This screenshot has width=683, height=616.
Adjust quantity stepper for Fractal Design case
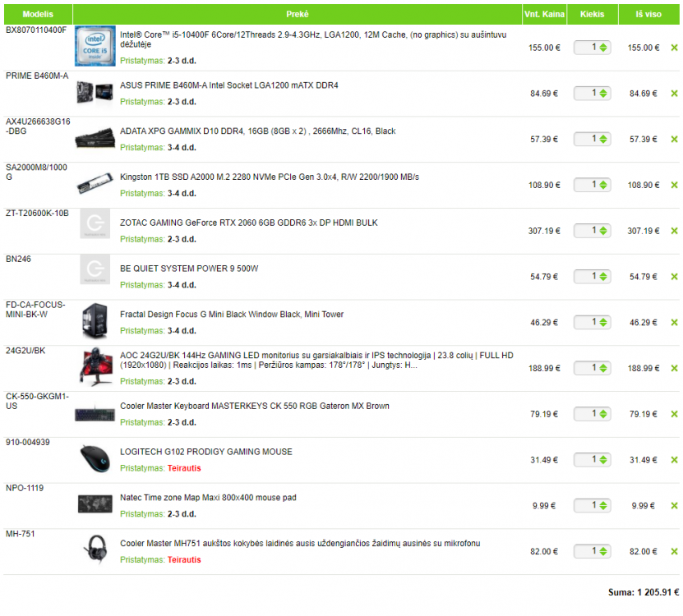(602, 322)
